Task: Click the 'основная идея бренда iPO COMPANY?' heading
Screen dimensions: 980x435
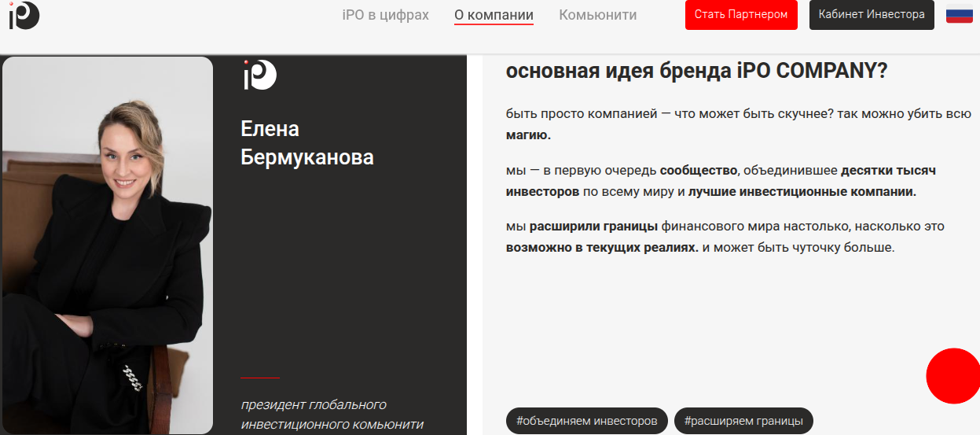Action: click(x=696, y=71)
